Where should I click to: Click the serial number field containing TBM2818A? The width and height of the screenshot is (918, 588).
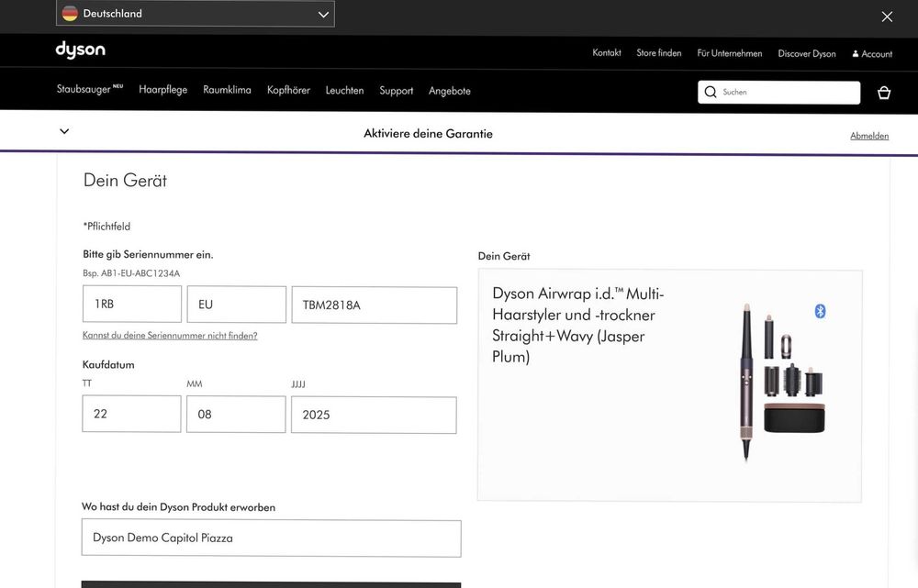pos(375,305)
